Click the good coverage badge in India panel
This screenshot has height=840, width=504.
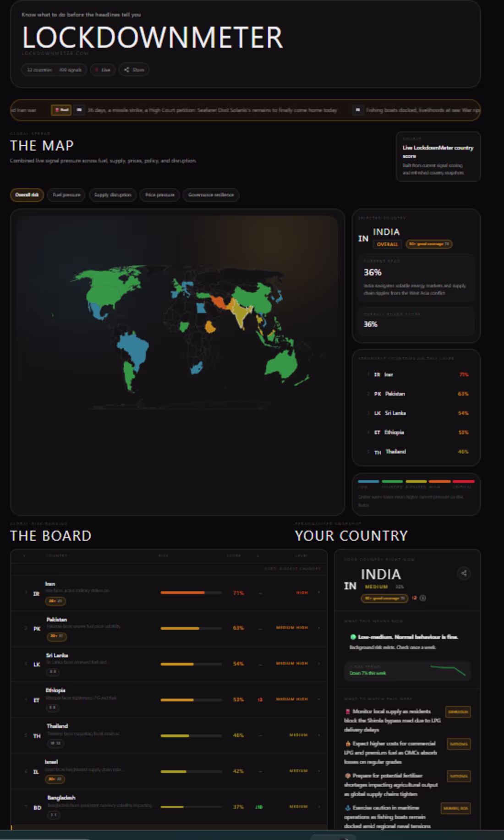point(429,244)
